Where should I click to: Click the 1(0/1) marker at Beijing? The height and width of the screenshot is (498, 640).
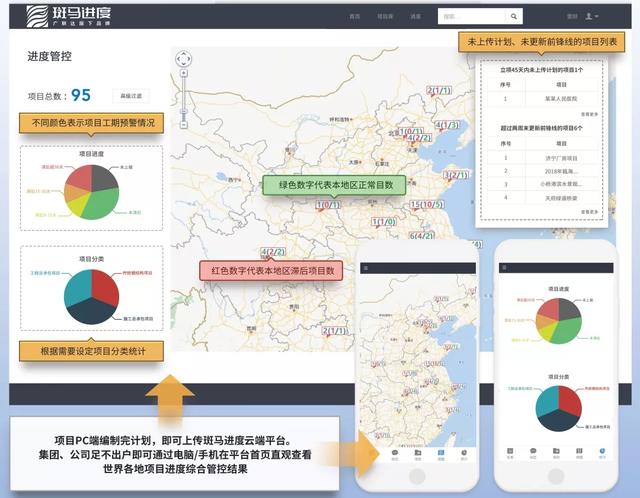pyautogui.click(x=411, y=131)
